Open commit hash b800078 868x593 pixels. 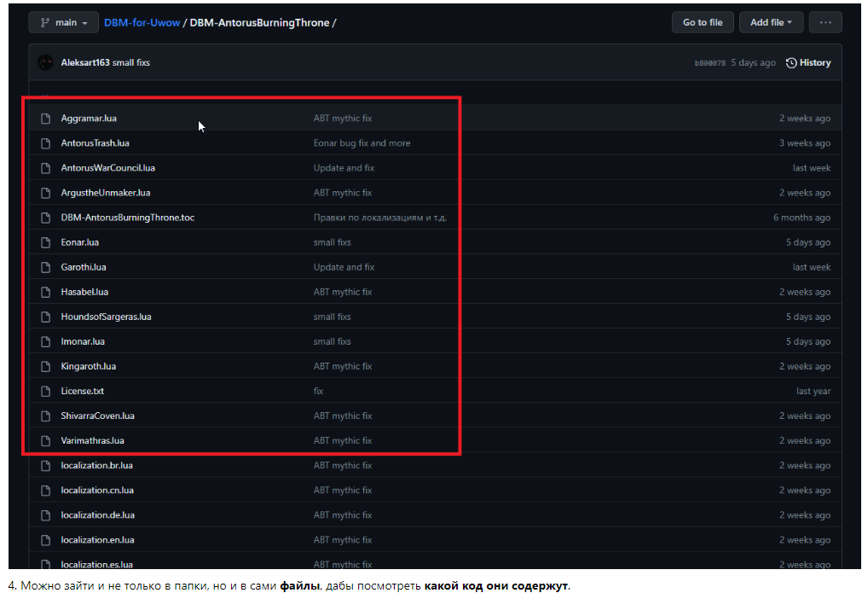709,63
